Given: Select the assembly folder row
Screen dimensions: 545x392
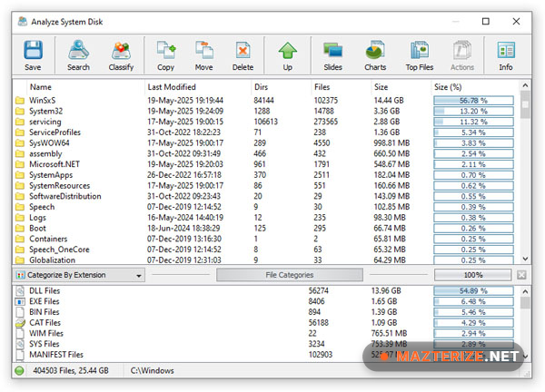Looking at the screenshot, I should click(x=265, y=154).
